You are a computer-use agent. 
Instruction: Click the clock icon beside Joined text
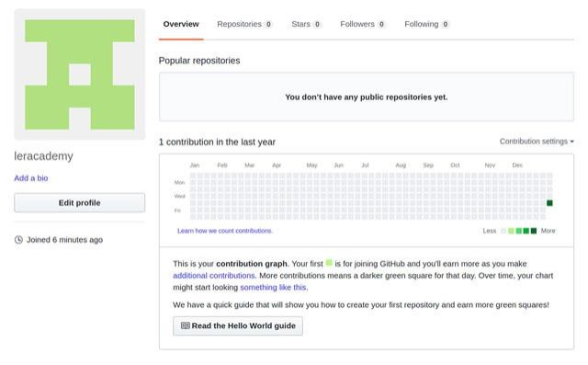tap(18, 240)
